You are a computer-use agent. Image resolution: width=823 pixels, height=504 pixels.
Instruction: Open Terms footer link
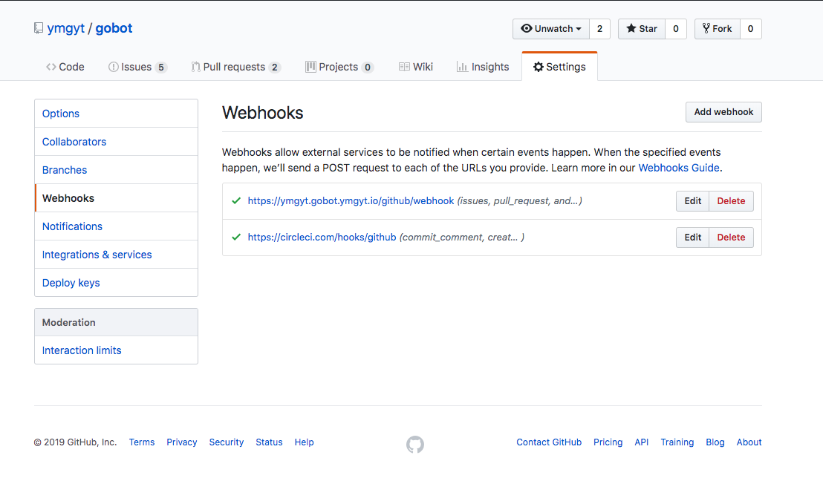pos(142,442)
